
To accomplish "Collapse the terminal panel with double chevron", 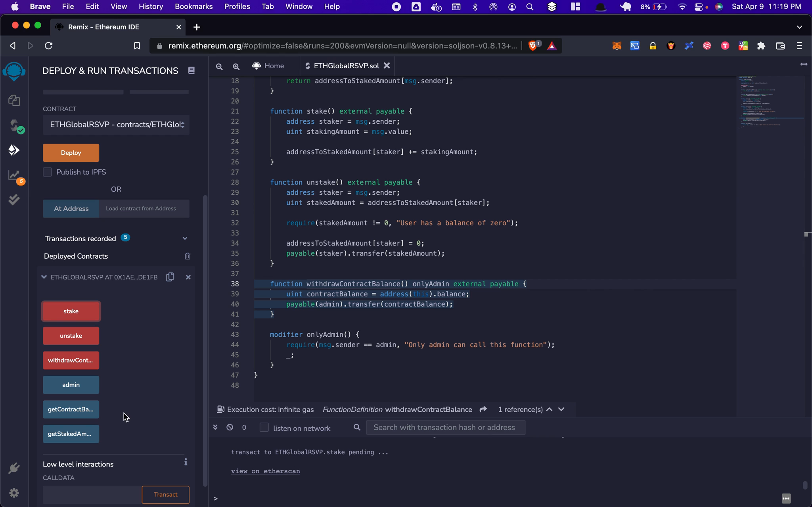I will (x=215, y=427).
